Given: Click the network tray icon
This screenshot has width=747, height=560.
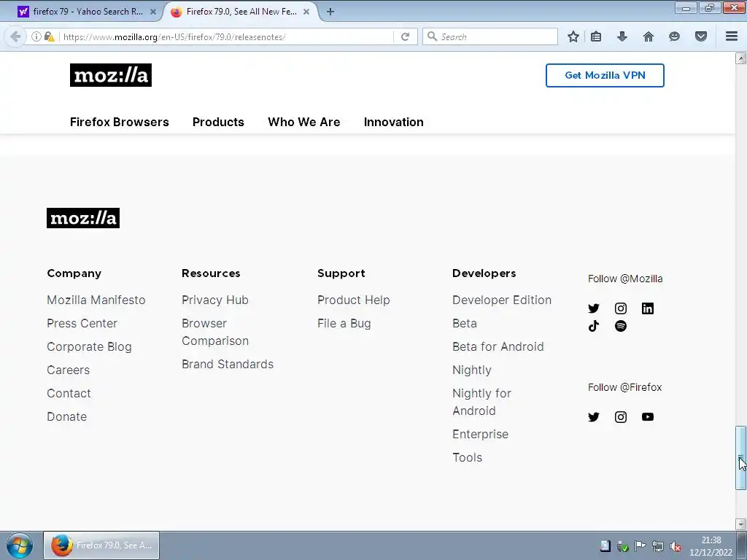Looking at the screenshot, I should pyautogui.click(x=658, y=546).
